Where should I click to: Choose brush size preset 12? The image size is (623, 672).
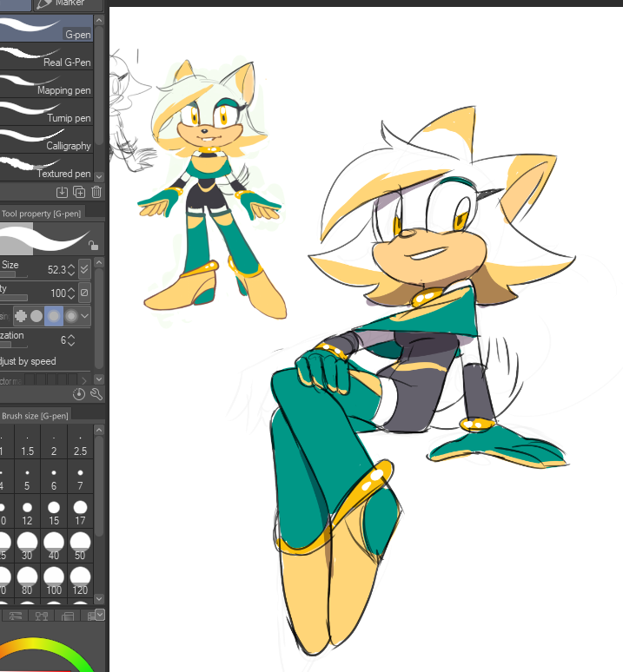pyautogui.click(x=28, y=512)
